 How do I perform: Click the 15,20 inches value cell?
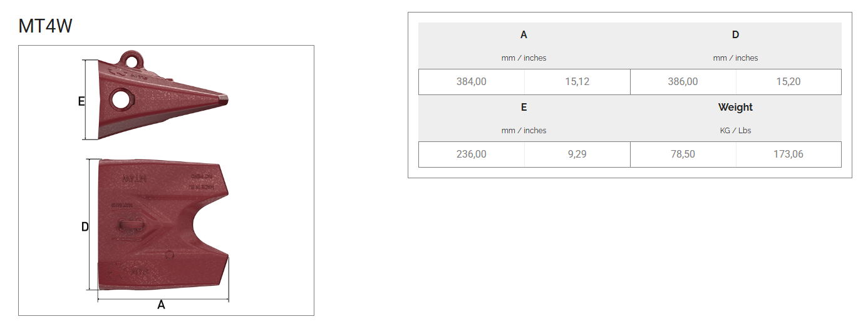click(x=788, y=82)
